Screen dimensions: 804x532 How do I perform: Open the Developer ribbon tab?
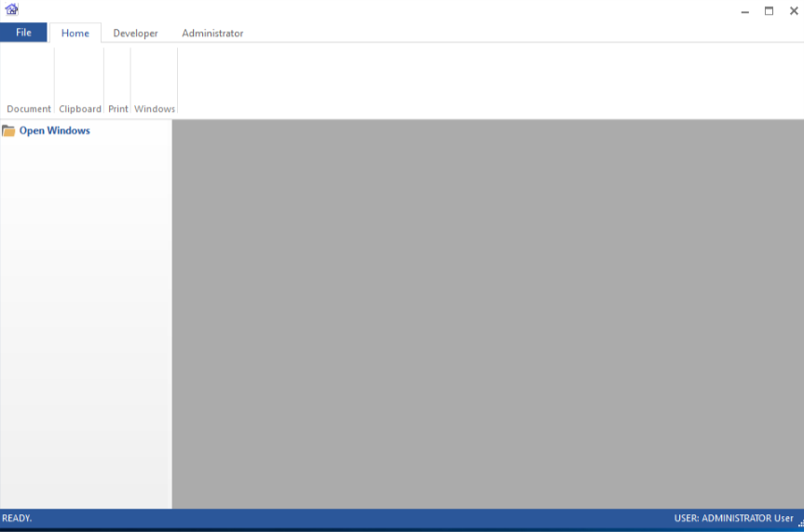pyautogui.click(x=135, y=33)
